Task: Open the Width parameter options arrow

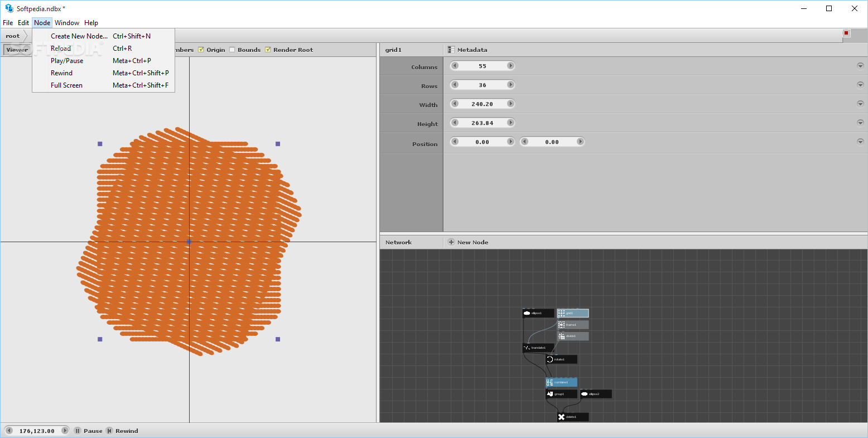Action: coord(860,104)
